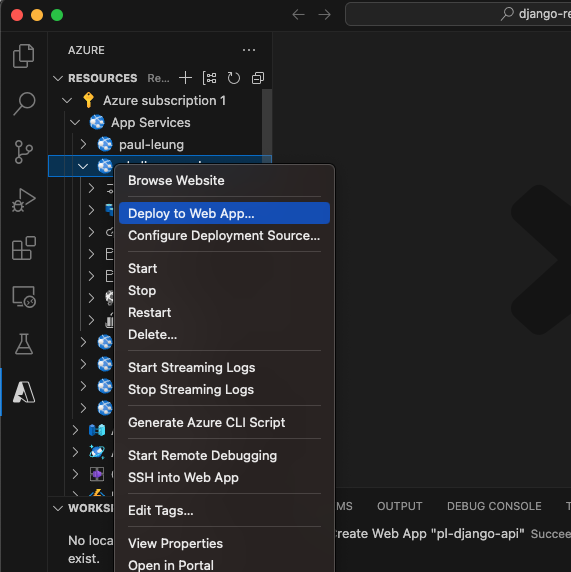Click Start in the context menu
Image resolution: width=571 pixels, height=572 pixels.
click(x=224, y=268)
